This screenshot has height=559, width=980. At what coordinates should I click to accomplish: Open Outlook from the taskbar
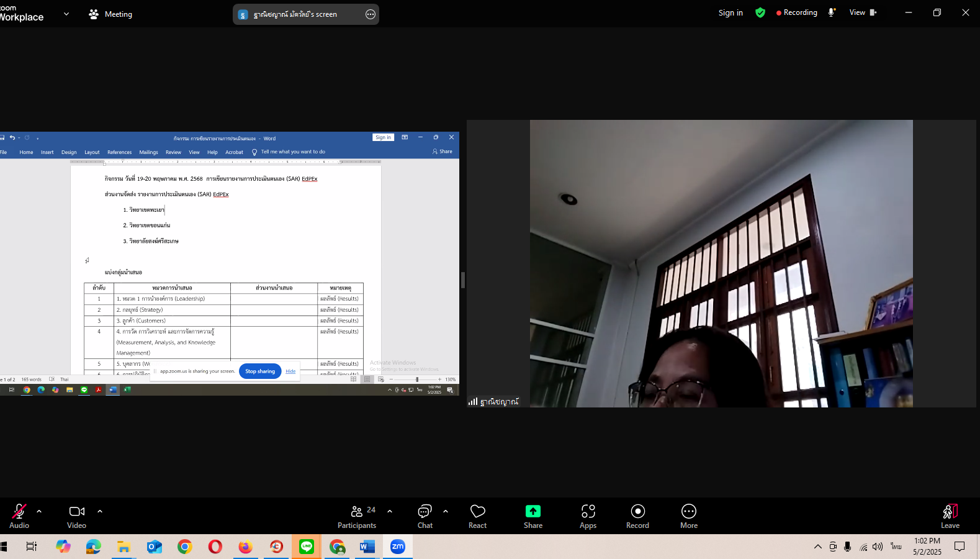click(x=155, y=547)
